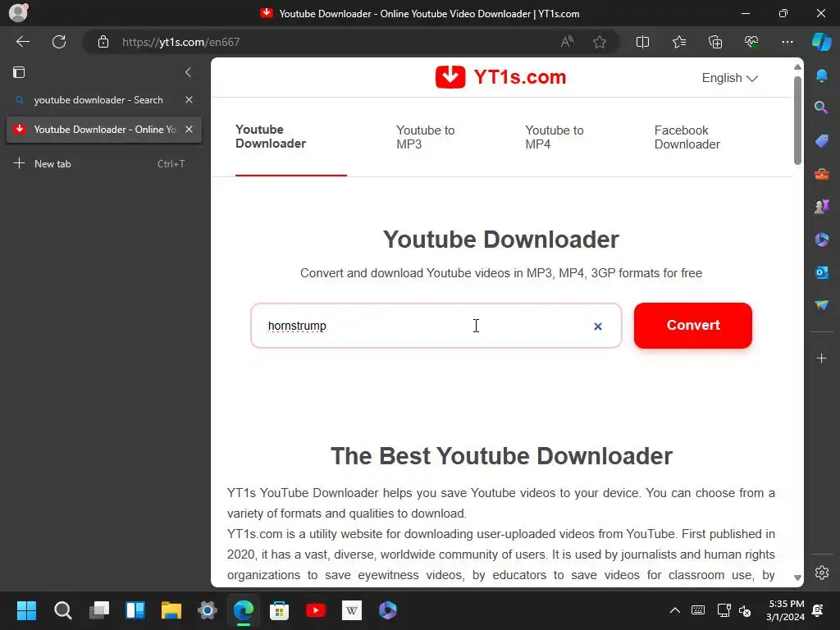Close the Youtube Downloader - Online tab
The height and width of the screenshot is (630, 840).
click(x=189, y=130)
